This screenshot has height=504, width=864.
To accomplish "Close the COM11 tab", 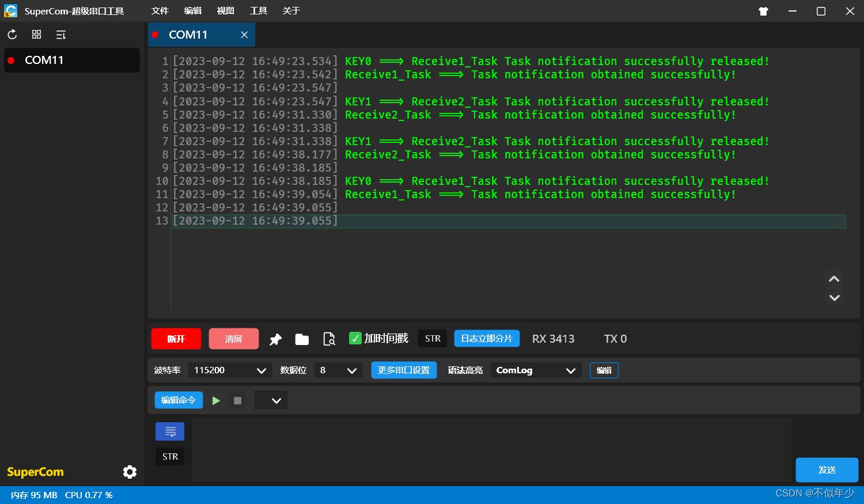I will 244,35.
